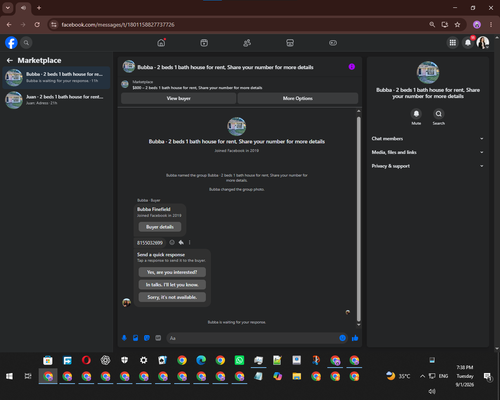Click the More Options button
Screen dimensions: 500x400
pos(298,98)
